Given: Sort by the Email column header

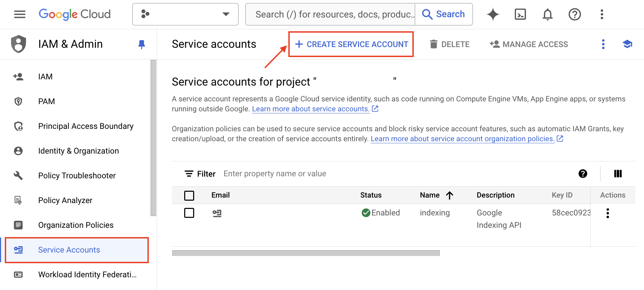Looking at the screenshot, I should point(221,195).
